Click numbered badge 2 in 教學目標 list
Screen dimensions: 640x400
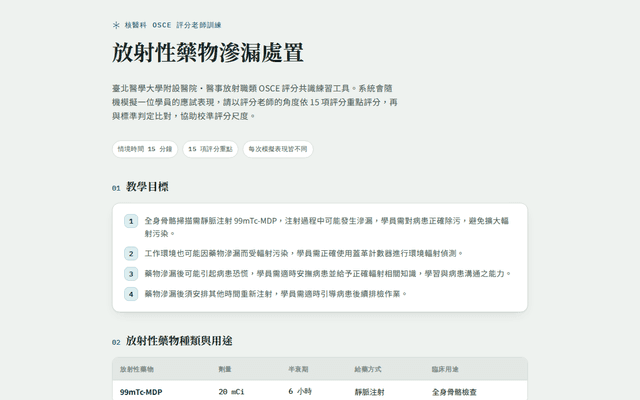tap(131, 253)
